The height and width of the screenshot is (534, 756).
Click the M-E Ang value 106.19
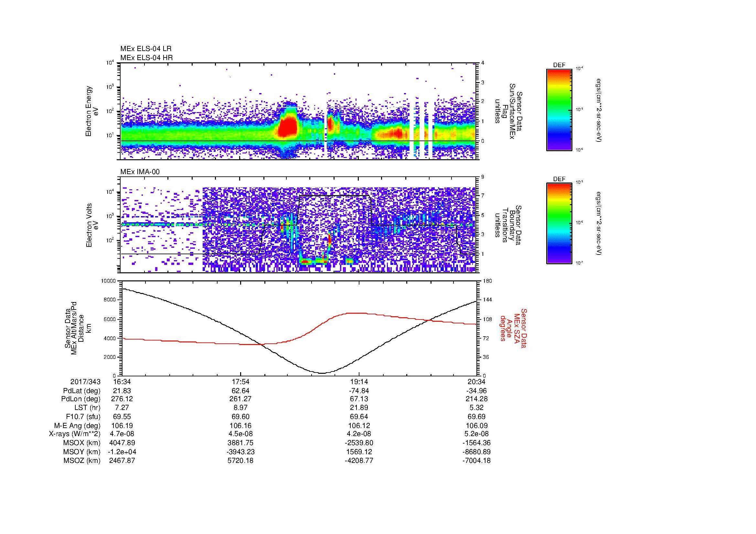click(122, 425)
